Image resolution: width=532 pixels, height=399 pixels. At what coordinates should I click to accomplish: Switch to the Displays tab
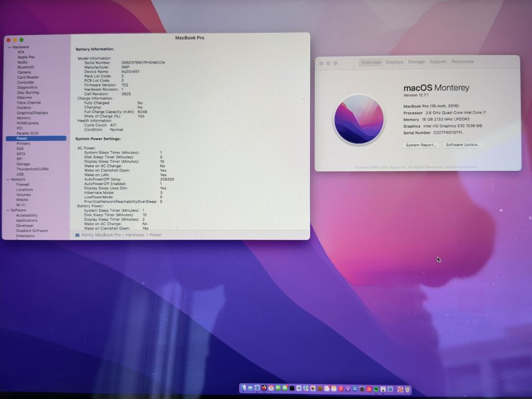pos(394,62)
